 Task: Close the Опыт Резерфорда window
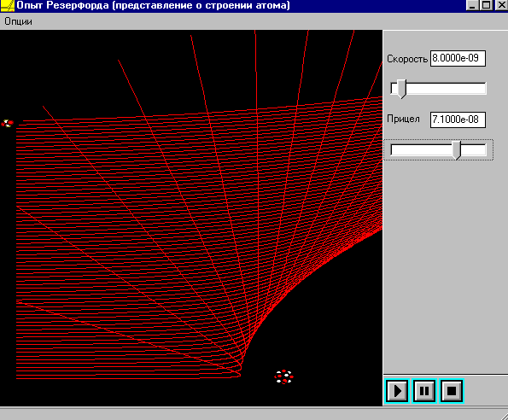coord(501,5)
